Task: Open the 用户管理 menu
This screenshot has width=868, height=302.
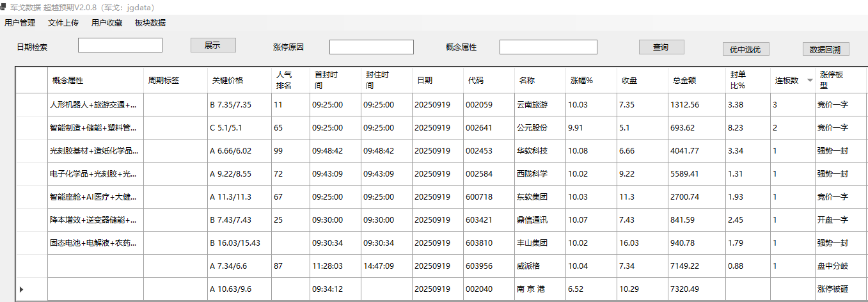Action: (20, 23)
